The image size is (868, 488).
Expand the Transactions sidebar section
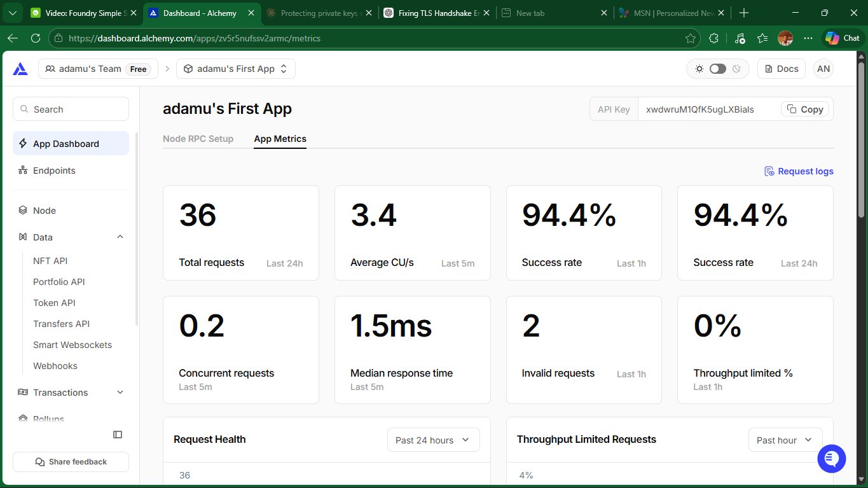click(x=120, y=393)
